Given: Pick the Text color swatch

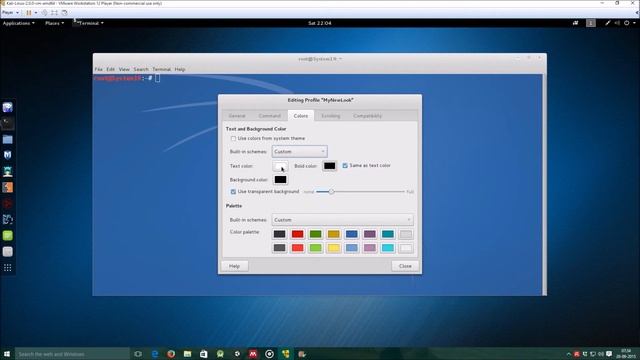Looking at the screenshot, I should tap(280, 166).
